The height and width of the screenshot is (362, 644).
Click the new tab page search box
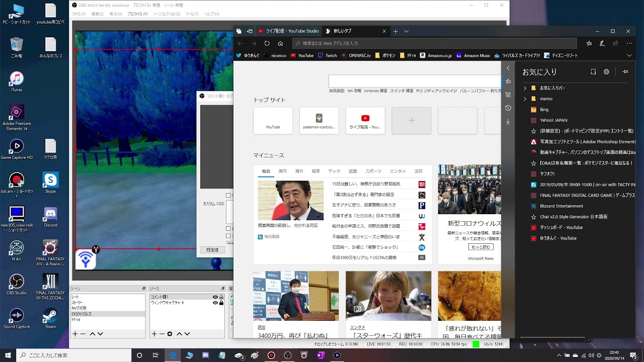[415, 81]
